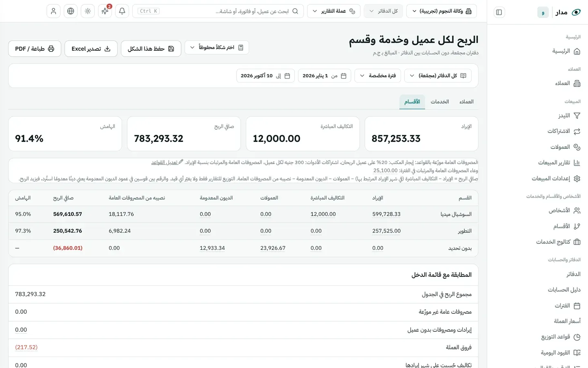This screenshot has width=588, height=368.
Task: Open the AI sparkle assistant icon
Action: [x=105, y=11]
